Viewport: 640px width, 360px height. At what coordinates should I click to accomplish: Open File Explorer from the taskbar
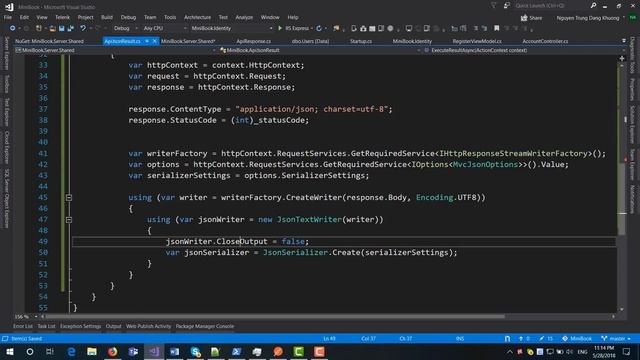pos(92,352)
